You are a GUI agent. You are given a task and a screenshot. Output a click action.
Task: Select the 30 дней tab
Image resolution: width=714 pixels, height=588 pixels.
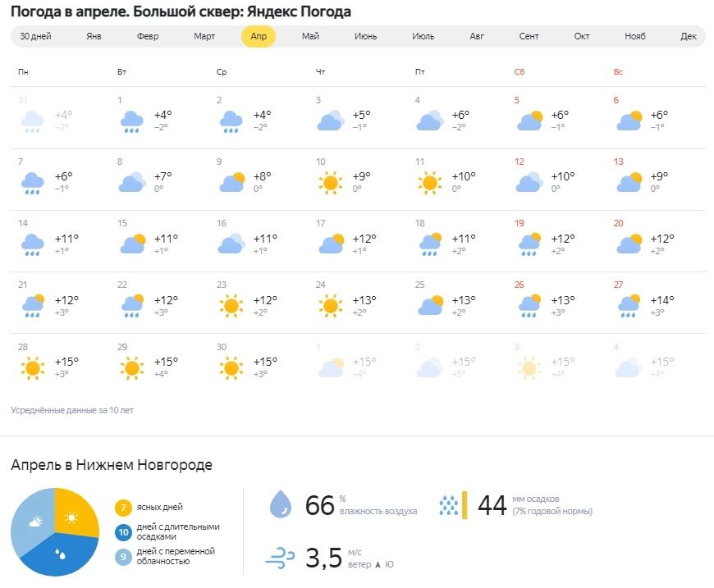tap(35, 37)
